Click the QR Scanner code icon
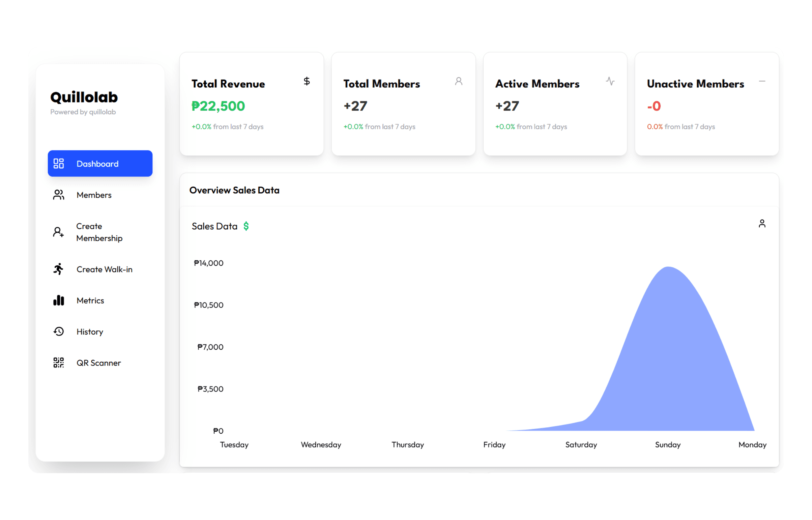Image resolution: width=812 pixels, height=520 pixels. pos(58,363)
